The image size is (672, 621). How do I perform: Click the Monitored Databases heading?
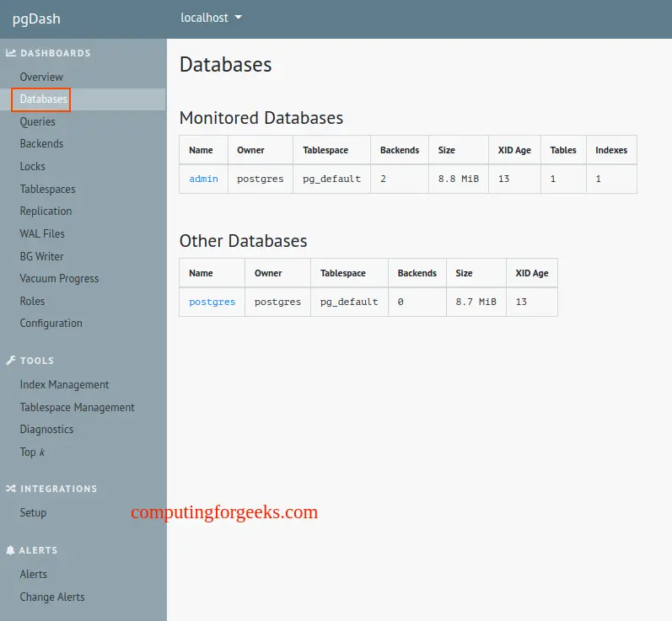pyautogui.click(x=261, y=118)
